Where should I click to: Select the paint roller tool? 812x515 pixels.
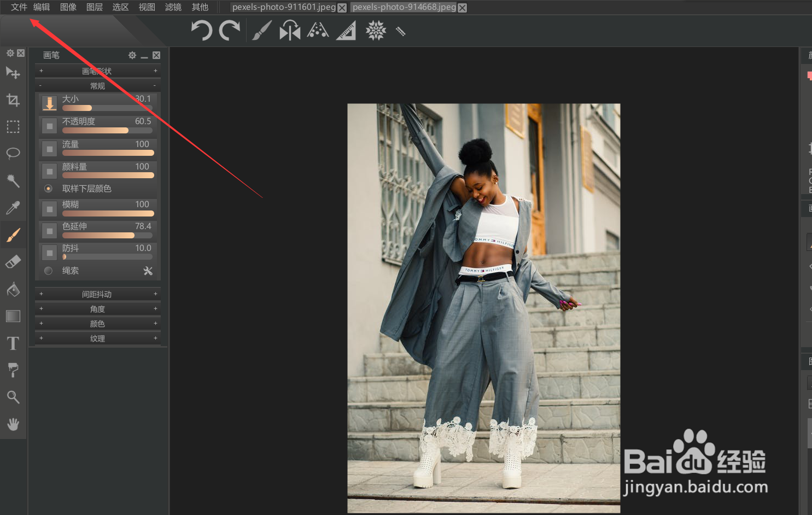click(x=13, y=370)
